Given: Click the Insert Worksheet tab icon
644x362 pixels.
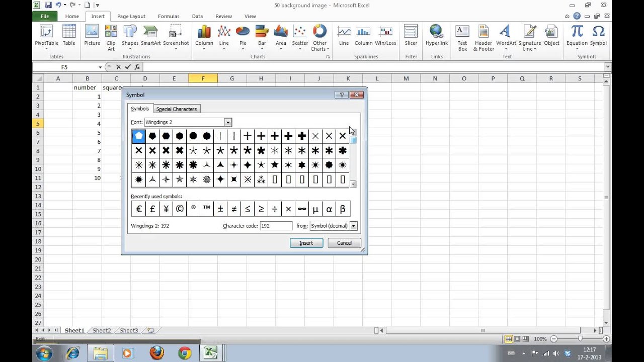Looking at the screenshot, I should (x=150, y=330).
